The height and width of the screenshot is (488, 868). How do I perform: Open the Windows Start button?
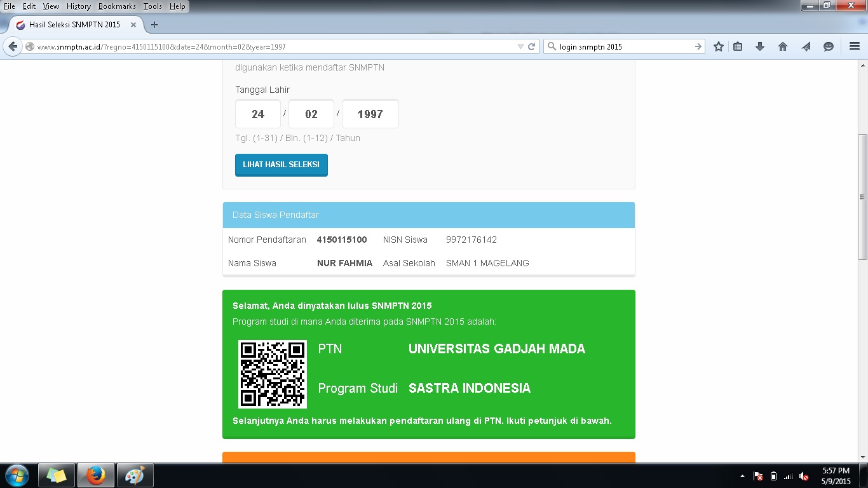click(x=17, y=475)
